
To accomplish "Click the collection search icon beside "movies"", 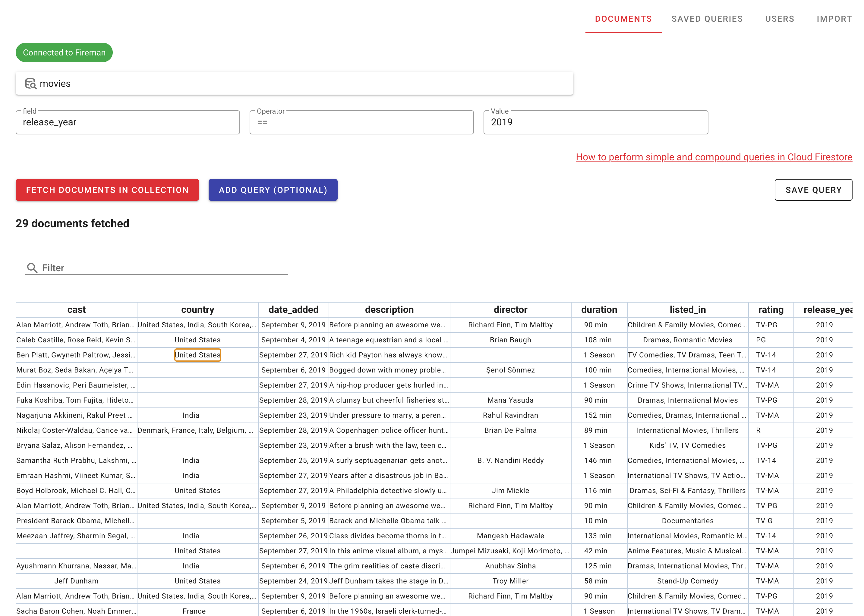I will [30, 83].
